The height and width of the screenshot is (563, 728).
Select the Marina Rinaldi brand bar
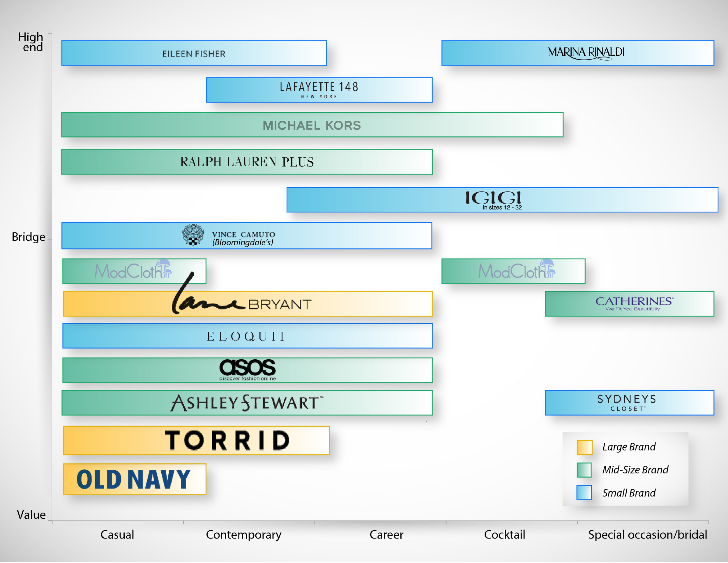tap(578, 53)
